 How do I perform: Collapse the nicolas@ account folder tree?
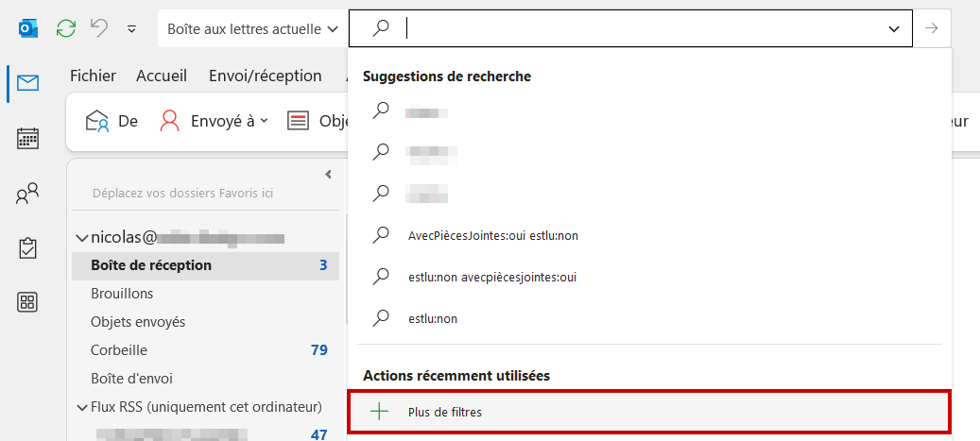coord(82,237)
